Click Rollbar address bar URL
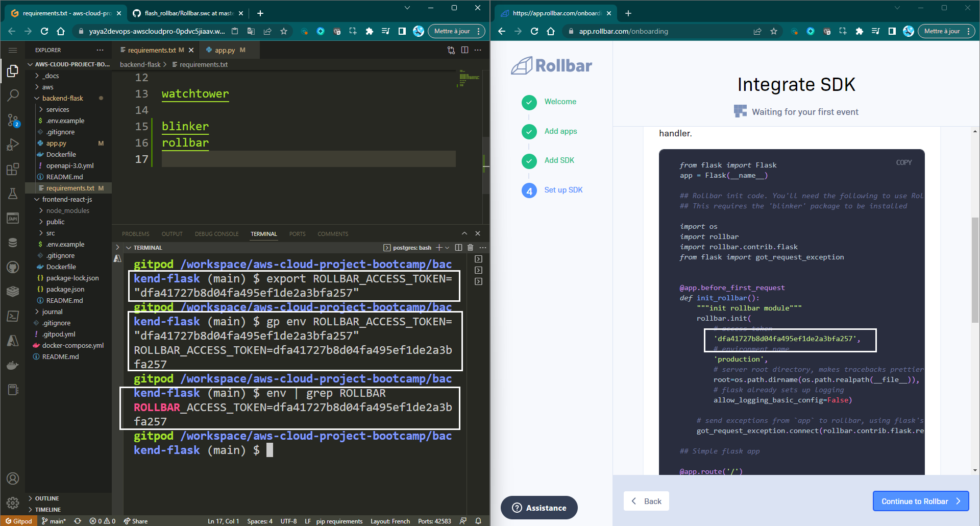 [x=623, y=31]
